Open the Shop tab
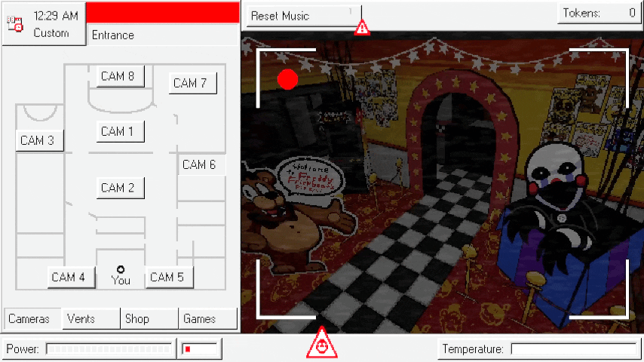 (x=149, y=319)
